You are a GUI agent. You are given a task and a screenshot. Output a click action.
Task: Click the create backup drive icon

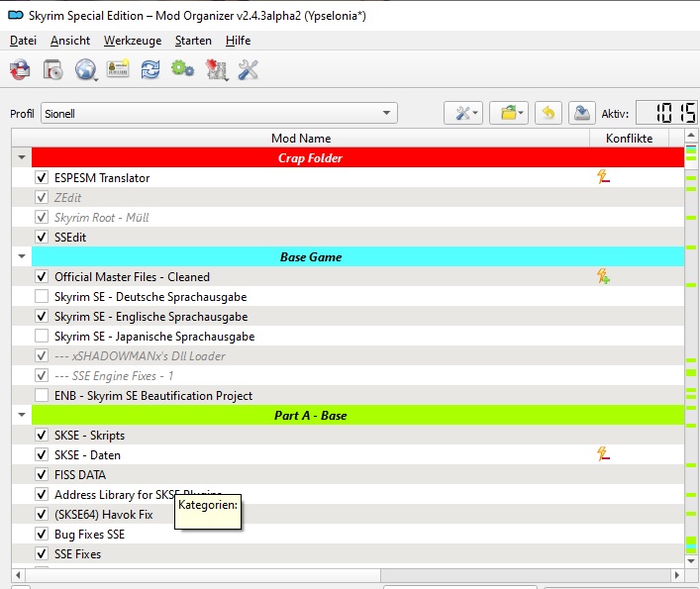[584, 113]
